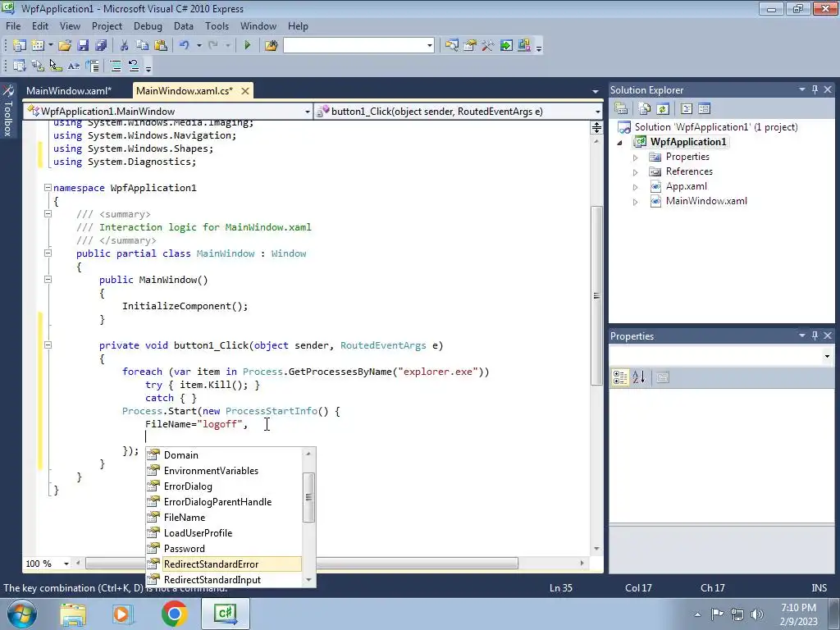Screen dimensions: 840x630
Task: Click the Cut scissors icon
Action: pos(124,46)
